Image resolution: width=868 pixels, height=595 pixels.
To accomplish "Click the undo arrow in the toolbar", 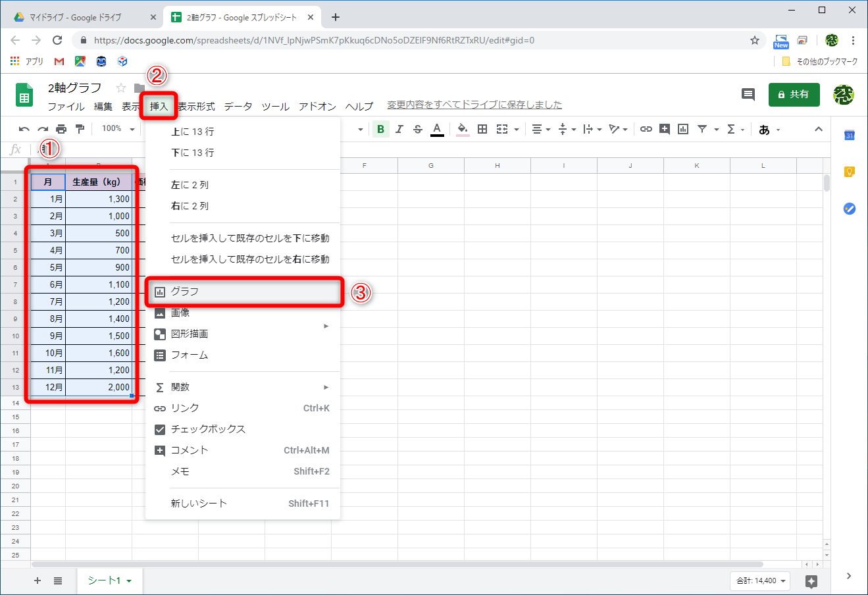I will pos(24,129).
